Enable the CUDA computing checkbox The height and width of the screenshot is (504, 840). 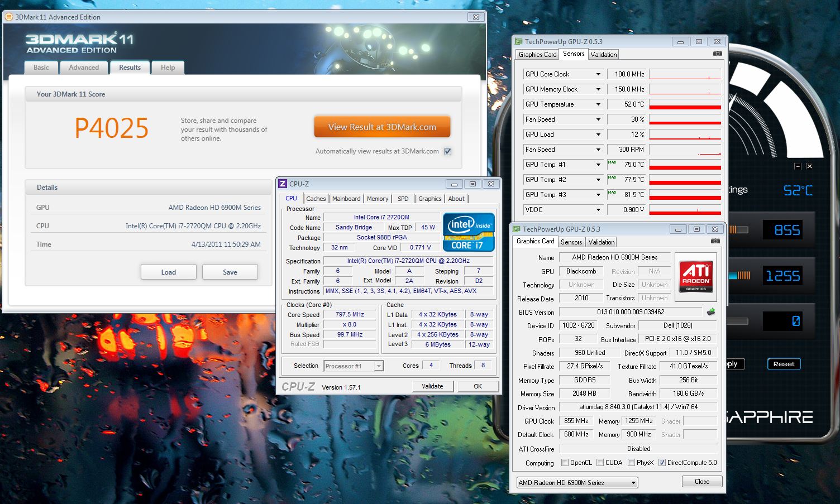tap(600, 463)
